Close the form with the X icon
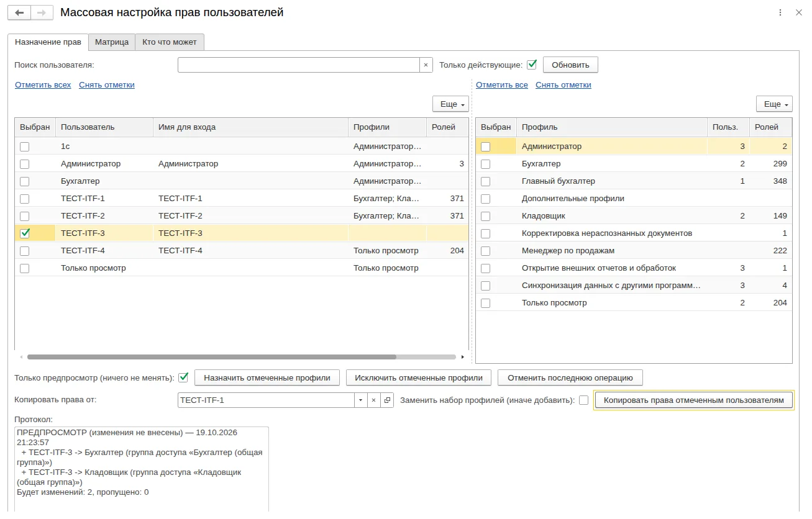The image size is (812, 519). tap(799, 12)
